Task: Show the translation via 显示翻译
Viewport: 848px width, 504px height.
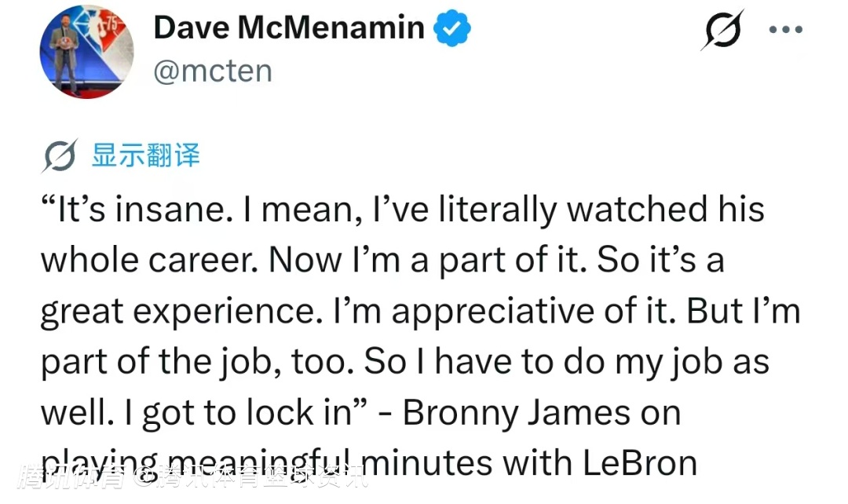Action: pos(145,155)
